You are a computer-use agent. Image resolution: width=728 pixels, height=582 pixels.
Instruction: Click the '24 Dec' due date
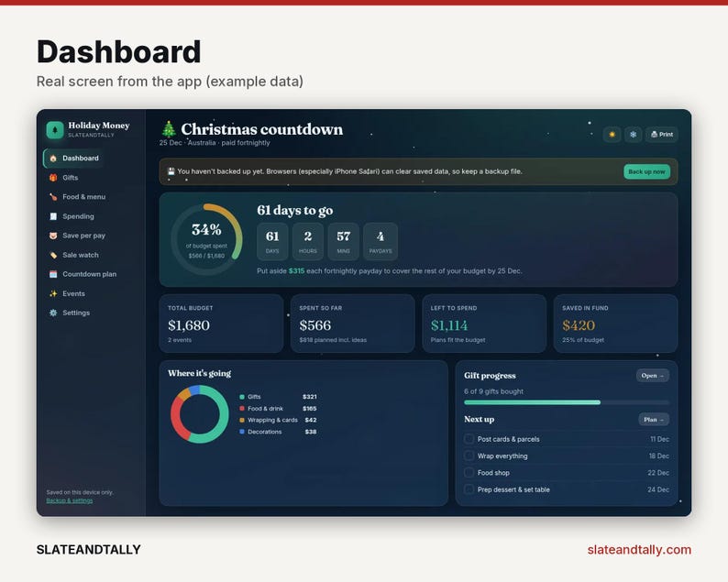pos(658,489)
